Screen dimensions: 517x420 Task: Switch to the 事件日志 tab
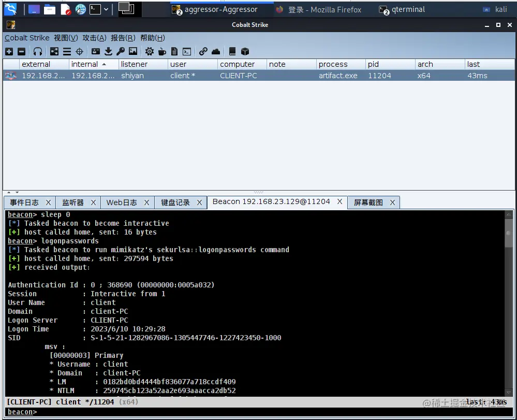pos(24,202)
